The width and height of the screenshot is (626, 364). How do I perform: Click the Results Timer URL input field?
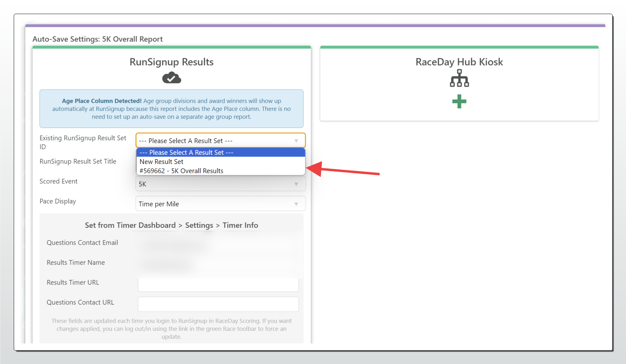coord(218,284)
